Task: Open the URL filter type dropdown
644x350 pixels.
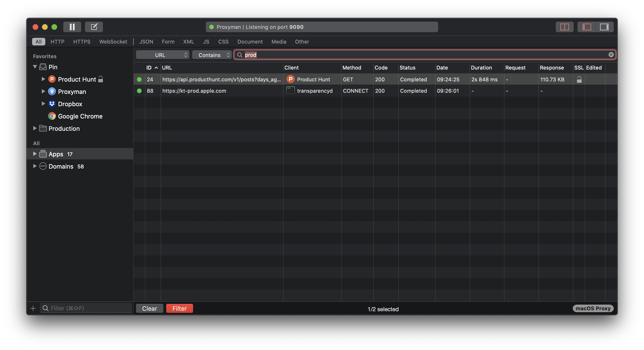Action: tap(162, 55)
